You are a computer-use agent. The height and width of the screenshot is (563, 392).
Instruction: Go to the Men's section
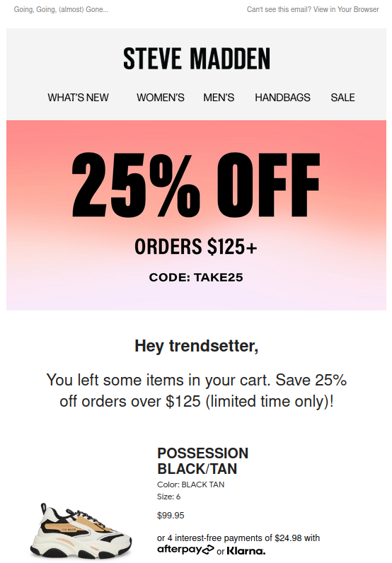(x=219, y=98)
